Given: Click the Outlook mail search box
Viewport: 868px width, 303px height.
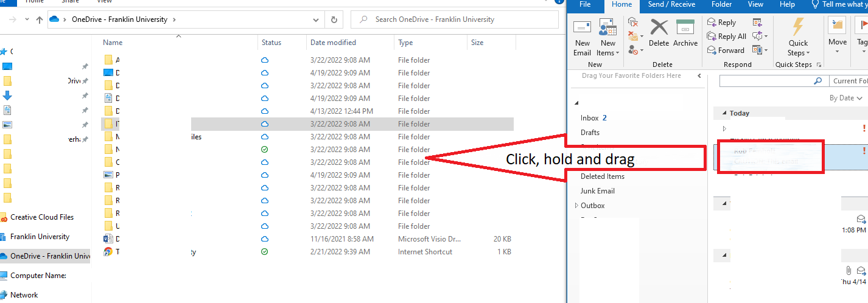Looking at the screenshot, I should coord(774,81).
